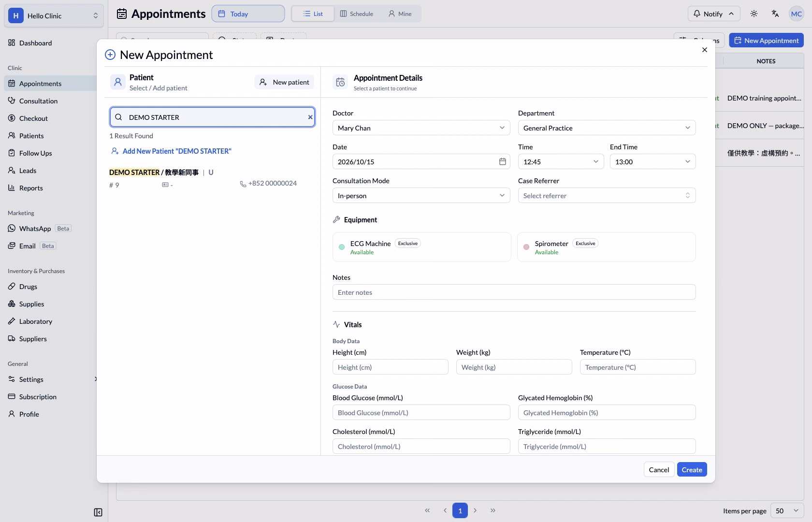Click Add New Patient "DEMO STARTER" link

tap(171, 151)
